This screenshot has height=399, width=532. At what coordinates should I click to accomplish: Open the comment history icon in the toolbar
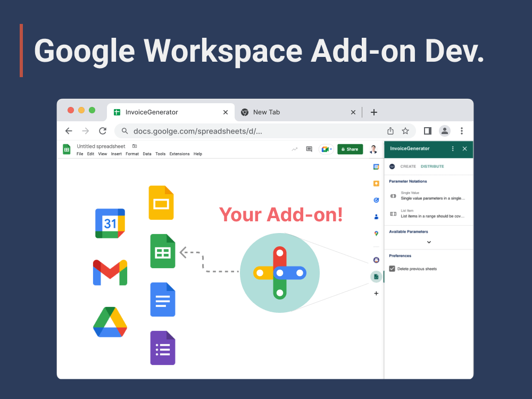click(x=309, y=149)
